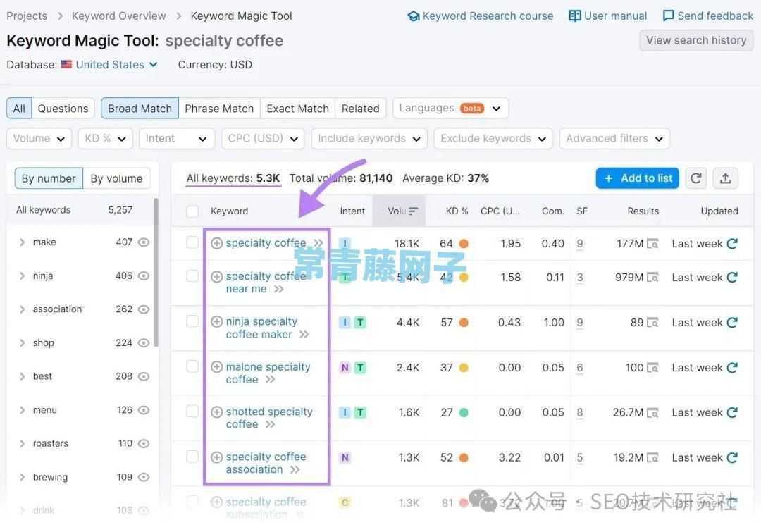Check the 'specialty coffee' row checkbox
The width and height of the screenshot is (761, 532).
coord(192,242)
